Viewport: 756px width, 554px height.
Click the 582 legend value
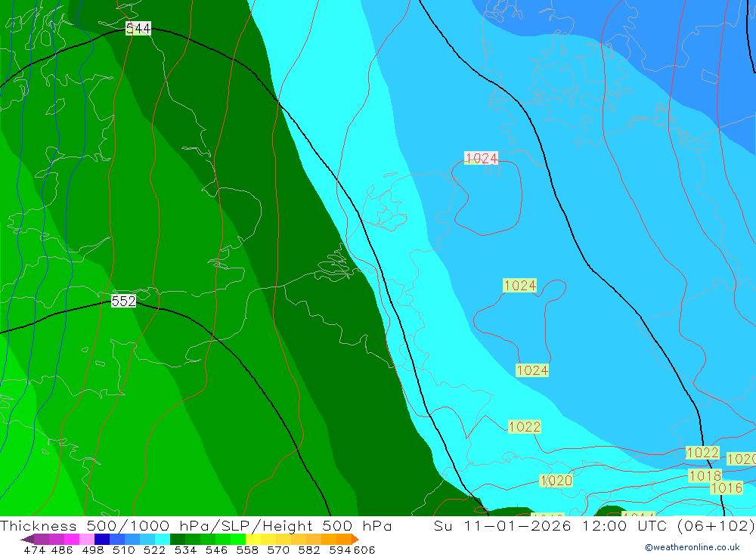tap(308, 549)
